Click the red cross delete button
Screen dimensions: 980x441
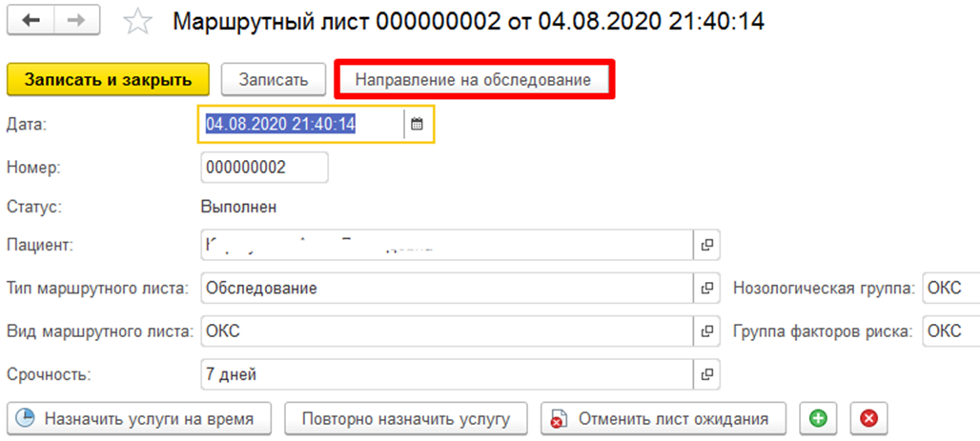(x=868, y=417)
